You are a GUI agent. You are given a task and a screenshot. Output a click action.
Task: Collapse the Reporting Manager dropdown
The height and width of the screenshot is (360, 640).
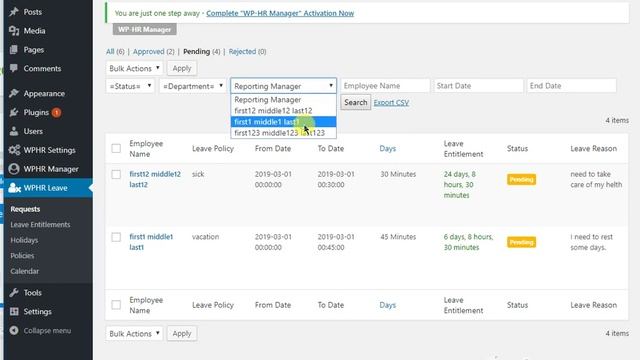(x=283, y=86)
